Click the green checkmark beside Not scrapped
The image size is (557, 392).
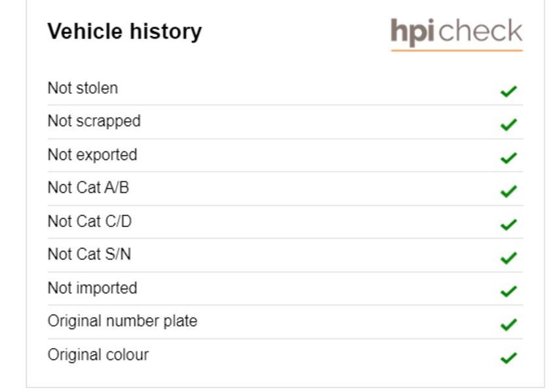click(509, 125)
